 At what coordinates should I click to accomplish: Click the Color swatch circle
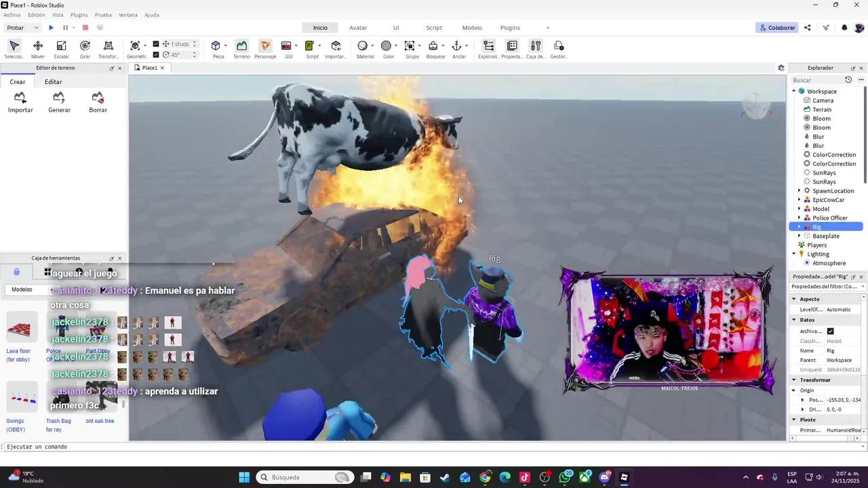pos(386,46)
